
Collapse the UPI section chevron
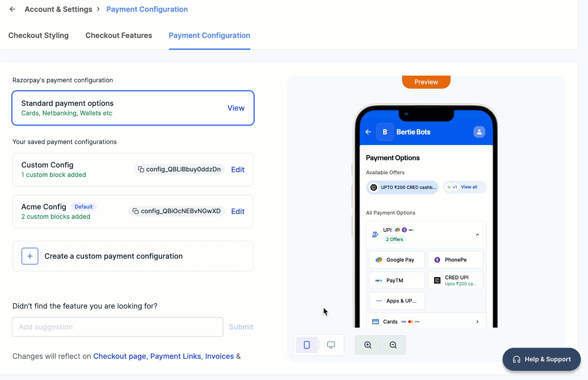click(477, 235)
